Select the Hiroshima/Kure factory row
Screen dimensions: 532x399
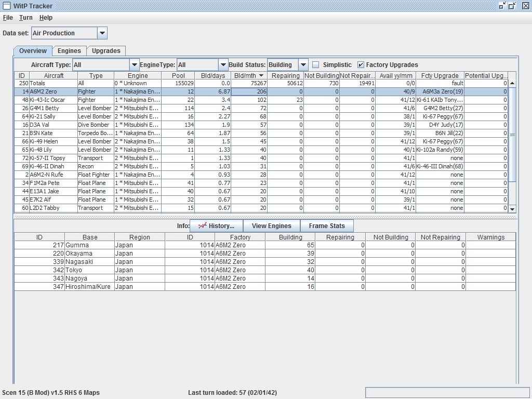pyautogui.click(x=265, y=287)
